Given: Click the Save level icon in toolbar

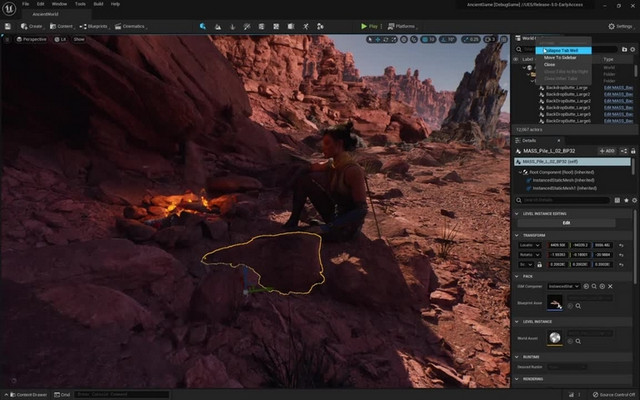Looking at the screenshot, I should pos(8,26).
